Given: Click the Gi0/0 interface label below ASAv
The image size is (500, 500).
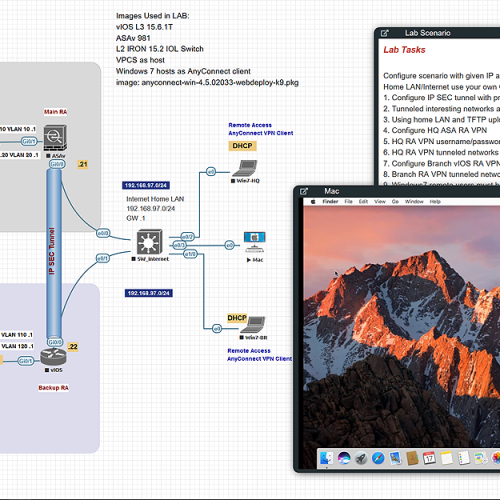Looking at the screenshot, I should (x=57, y=164).
